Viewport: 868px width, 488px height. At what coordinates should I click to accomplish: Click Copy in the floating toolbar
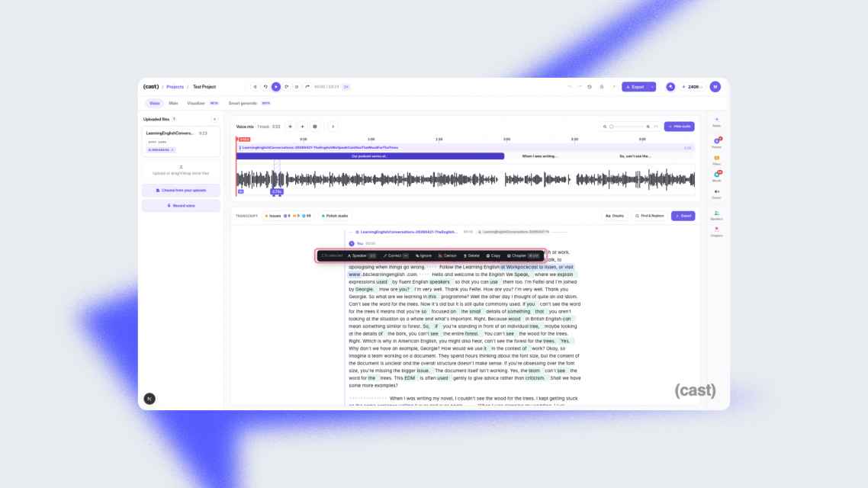click(x=493, y=255)
